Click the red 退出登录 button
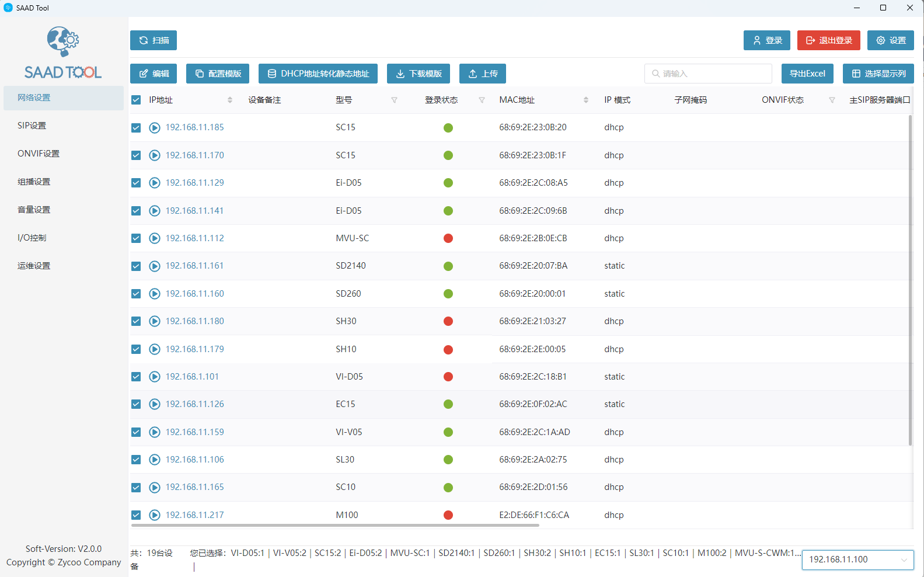The height and width of the screenshot is (577, 924). (x=828, y=40)
